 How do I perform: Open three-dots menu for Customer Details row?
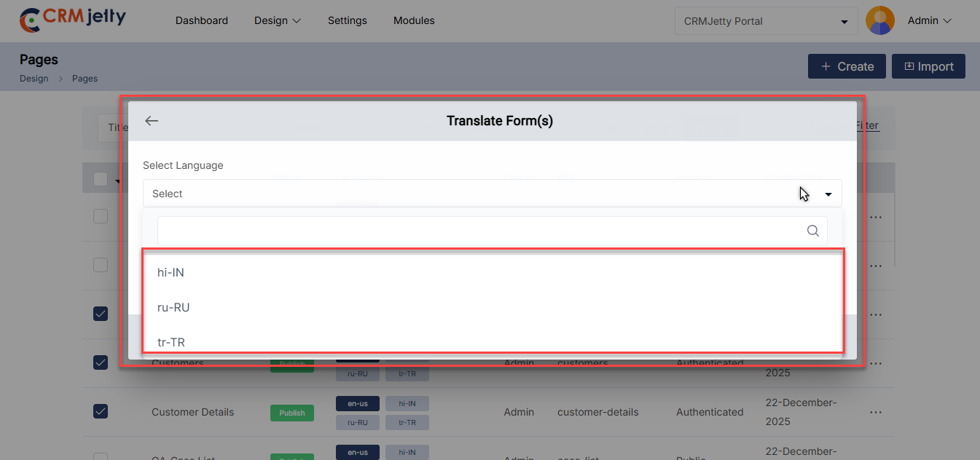pos(876,412)
